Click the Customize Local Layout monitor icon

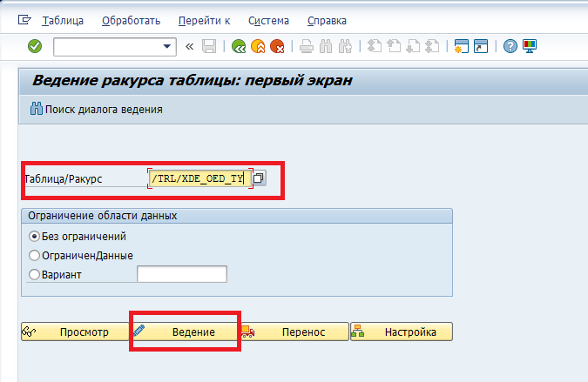pyautogui.click(x=530, y=46)
